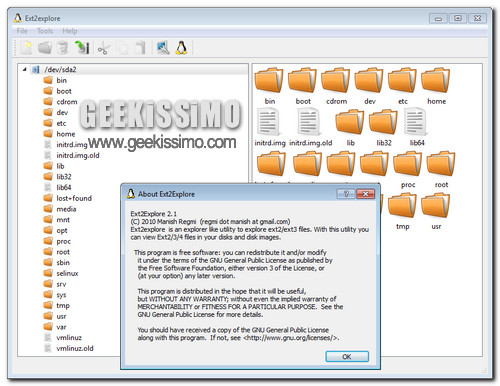Open the Help menu
The height and width of the screenshot is (386, 500).
[70, 31]
